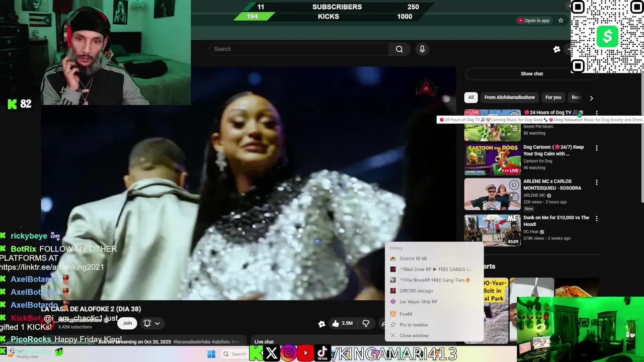Click the Windows Start button
Screen dimensions: 644x362
point(211,354)
